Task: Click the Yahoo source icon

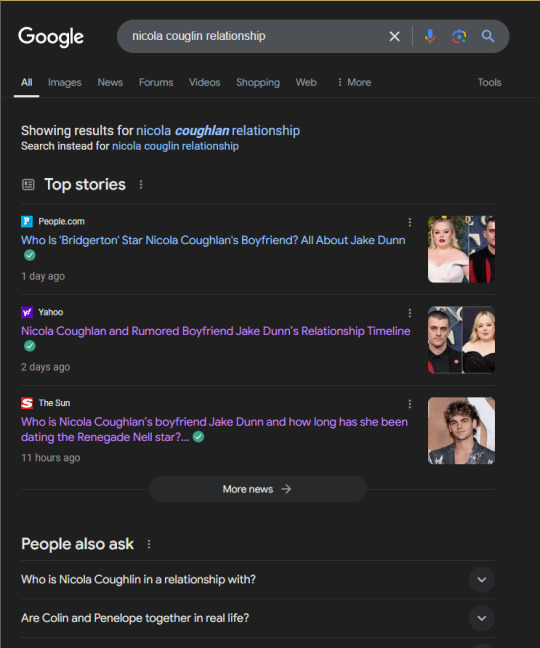Action: click(x=27, y=312)
